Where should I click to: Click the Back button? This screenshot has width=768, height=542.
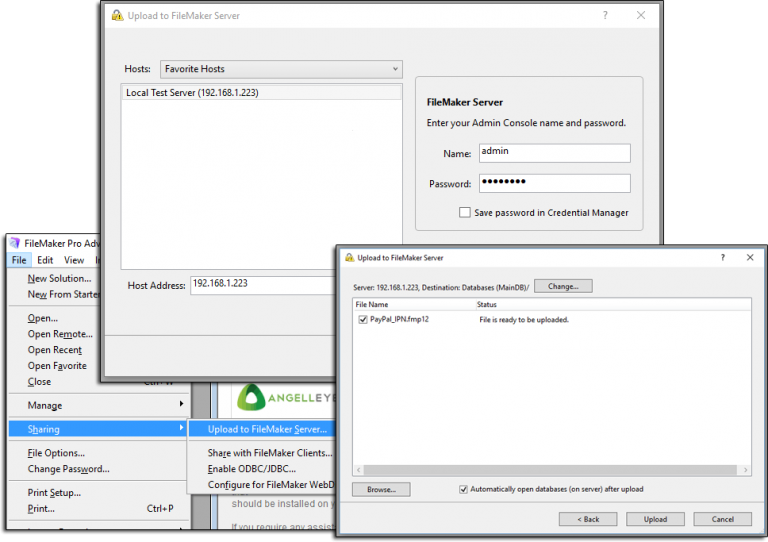click(x=588, y=519)
